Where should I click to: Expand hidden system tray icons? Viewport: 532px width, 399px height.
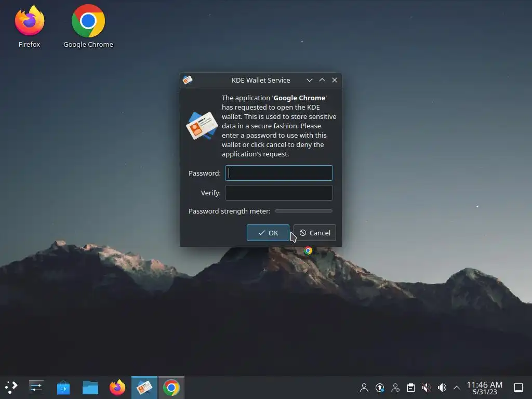(x=457, y=388)
